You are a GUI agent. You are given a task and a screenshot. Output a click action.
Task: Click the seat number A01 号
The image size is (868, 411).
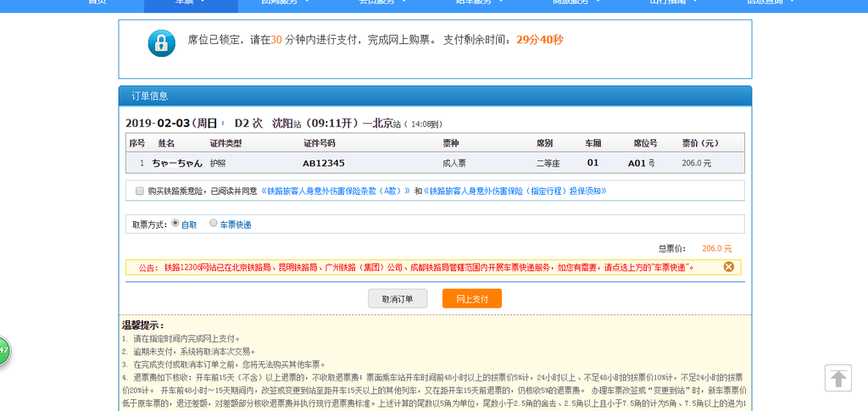point(641,164)
